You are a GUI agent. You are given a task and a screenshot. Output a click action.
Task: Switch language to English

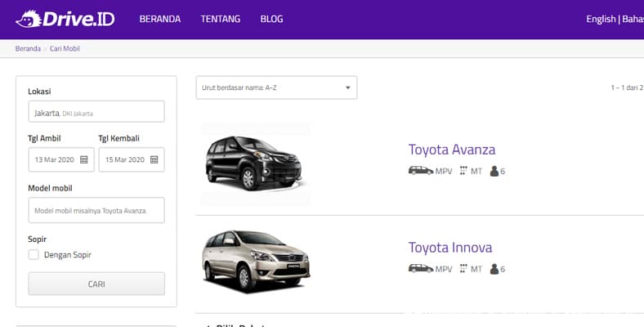point(601,20)
